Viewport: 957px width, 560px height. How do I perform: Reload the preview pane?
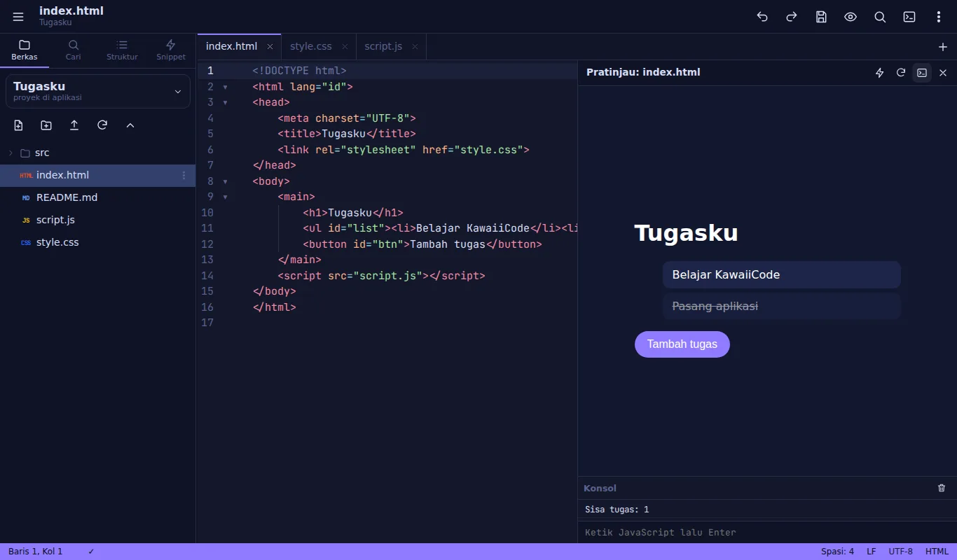click(901, 72)
